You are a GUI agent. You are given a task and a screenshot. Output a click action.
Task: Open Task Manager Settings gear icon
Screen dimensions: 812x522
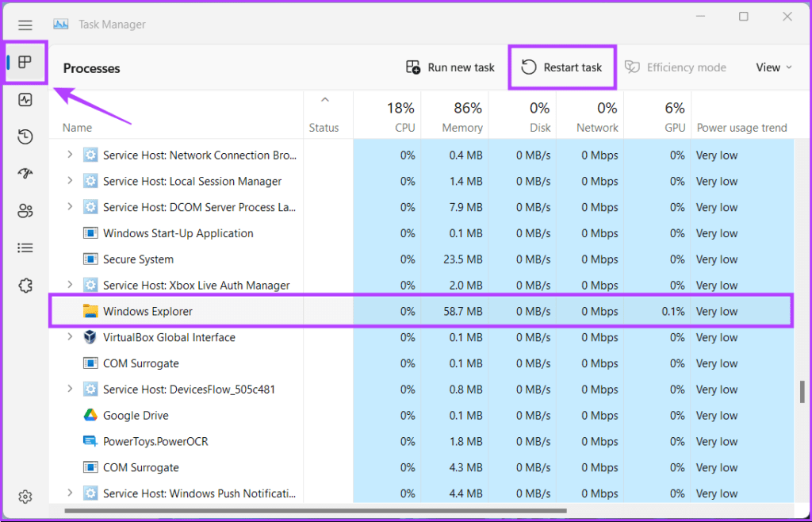click(x=25, y=497)
